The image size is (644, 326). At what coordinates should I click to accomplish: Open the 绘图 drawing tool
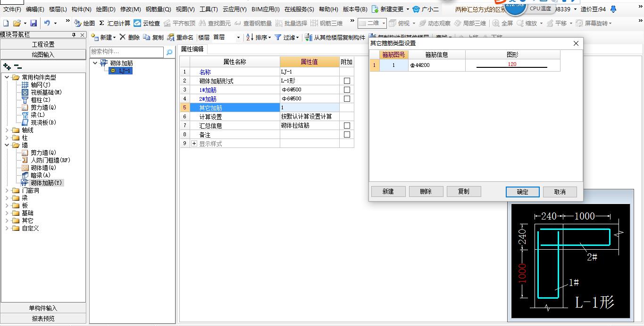pos(84,23)
